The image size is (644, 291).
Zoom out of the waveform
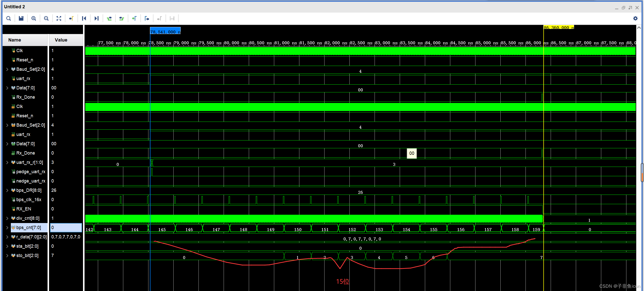point(46,18)
